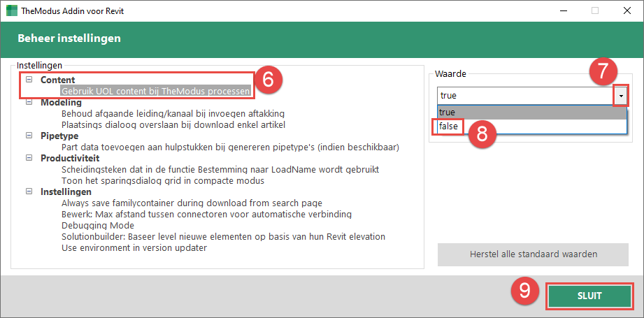Click the disabled maximize window button
The image size is (644, 318).
(x=595, y=10)
